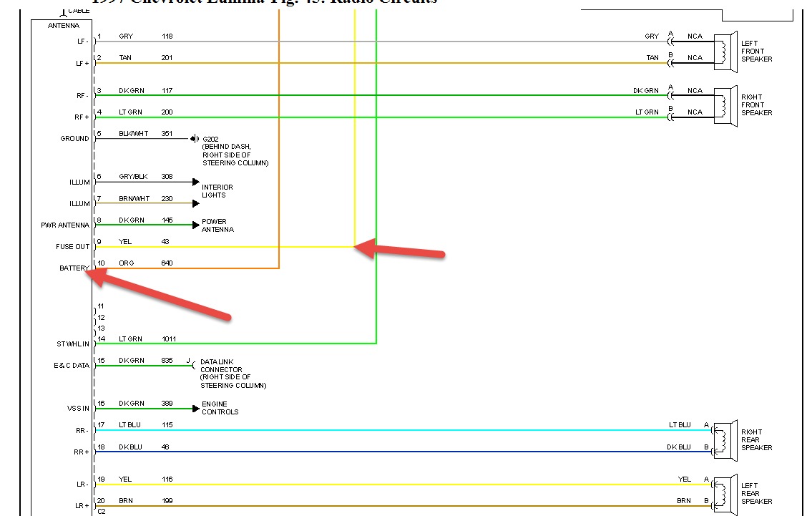Click the INTERIOR LIGHTS destination text
Viewport: 812px width, 516px height.
[x=217, y=191]
